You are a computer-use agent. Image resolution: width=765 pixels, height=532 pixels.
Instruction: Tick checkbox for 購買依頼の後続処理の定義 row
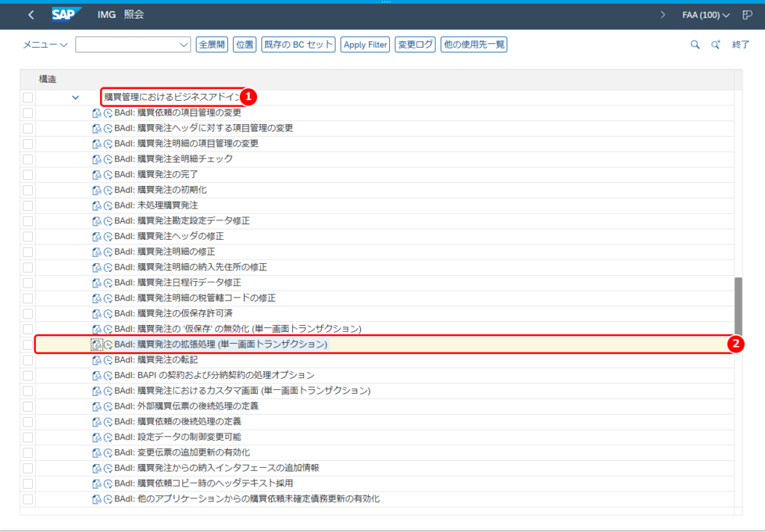coord(28,421)
